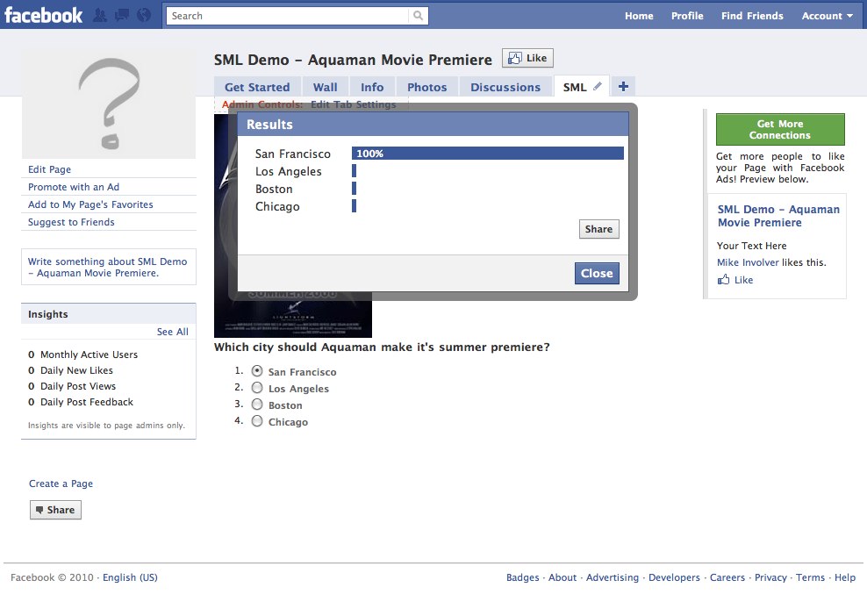The height and width of the screenshot is (616, 867).
Task: Switch to the Get Started tab
Action: tap(257, 87)
